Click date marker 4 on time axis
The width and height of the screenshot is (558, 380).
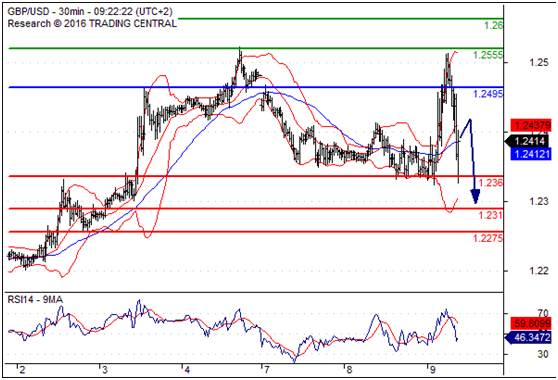[187, 370]
